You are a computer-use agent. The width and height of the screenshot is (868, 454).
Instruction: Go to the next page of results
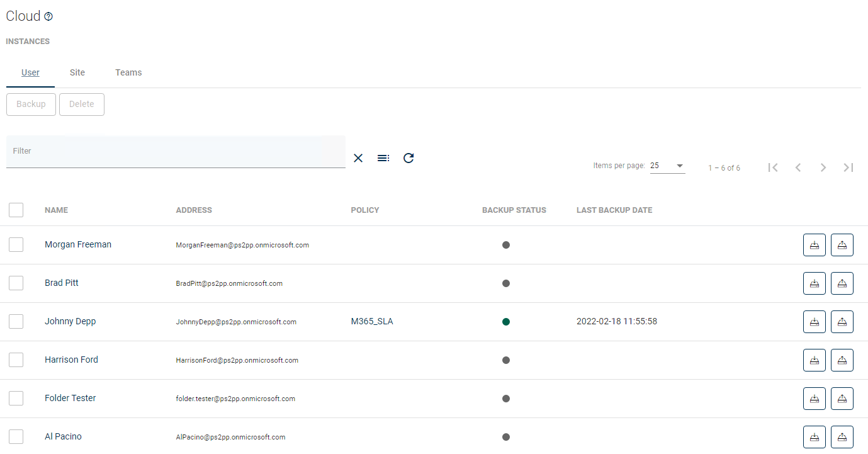[823, 167]
